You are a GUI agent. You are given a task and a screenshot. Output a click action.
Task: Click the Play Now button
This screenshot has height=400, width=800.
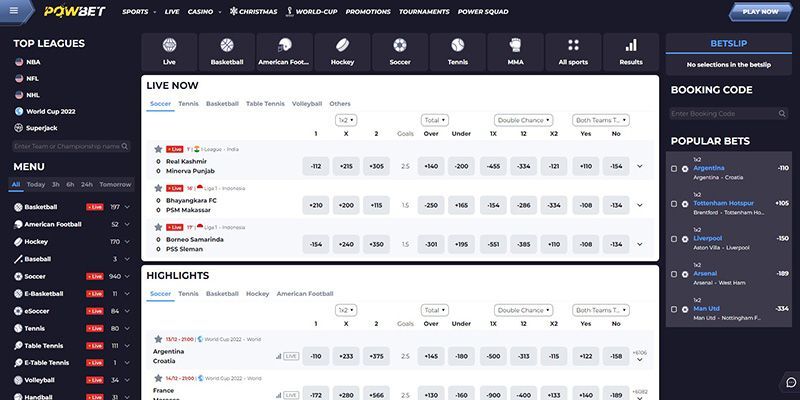[761, 12]
